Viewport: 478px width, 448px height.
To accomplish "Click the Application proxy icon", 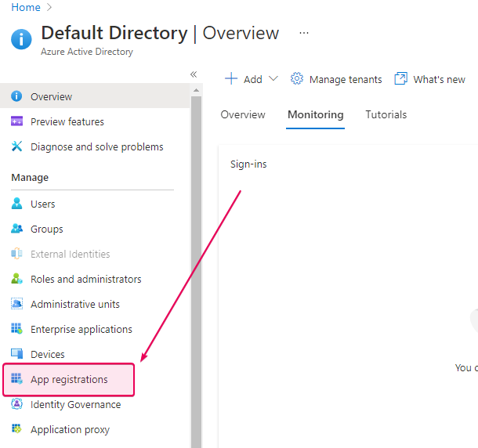I will click(16, 428).
